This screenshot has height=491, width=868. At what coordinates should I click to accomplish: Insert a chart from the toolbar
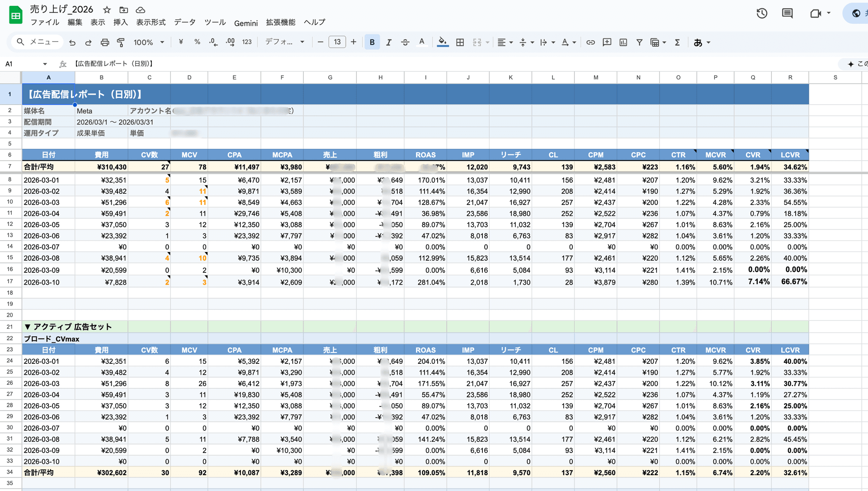pos(623,42)
